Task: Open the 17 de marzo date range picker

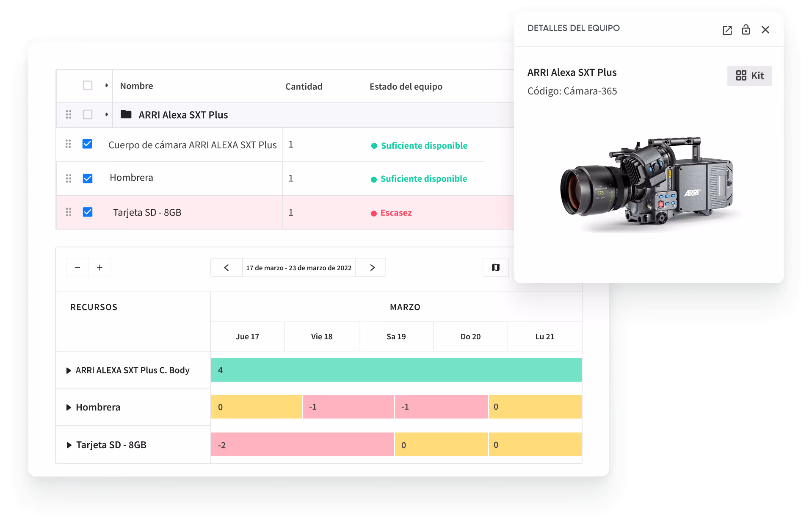Action: point(299,268)
